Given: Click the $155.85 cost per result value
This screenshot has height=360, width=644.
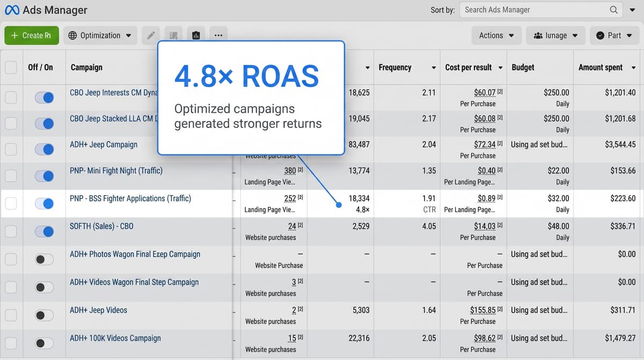Looking at the screenshot, I should (x=482, y=310).
